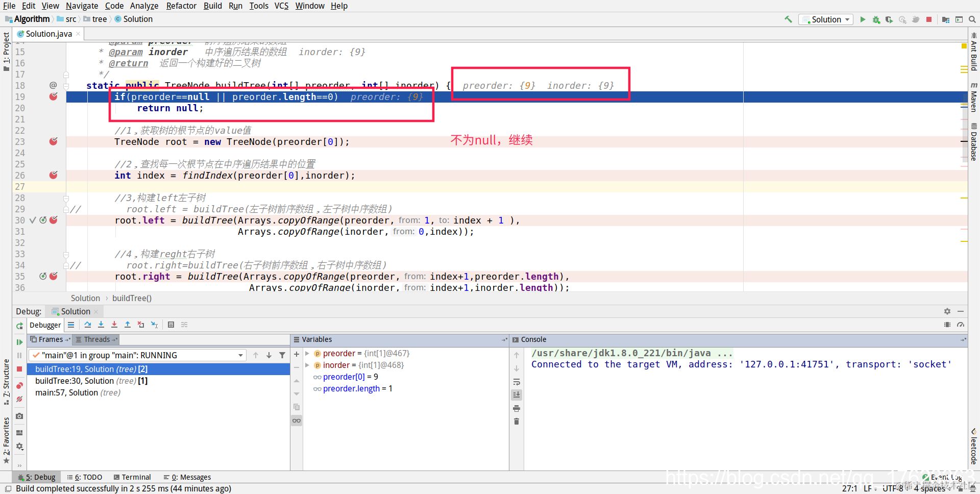Click the Build Project hammer icon
The image size is (980, 494).
[x=789, y=19]
